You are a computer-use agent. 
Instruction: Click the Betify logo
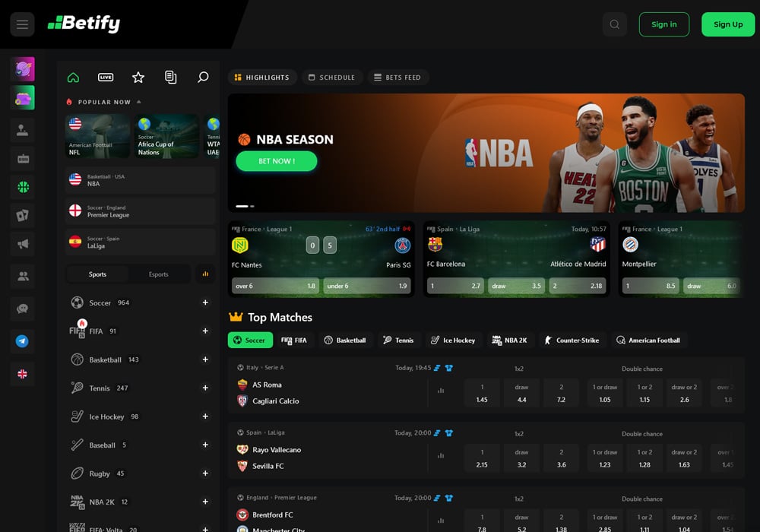click(84, 24)
